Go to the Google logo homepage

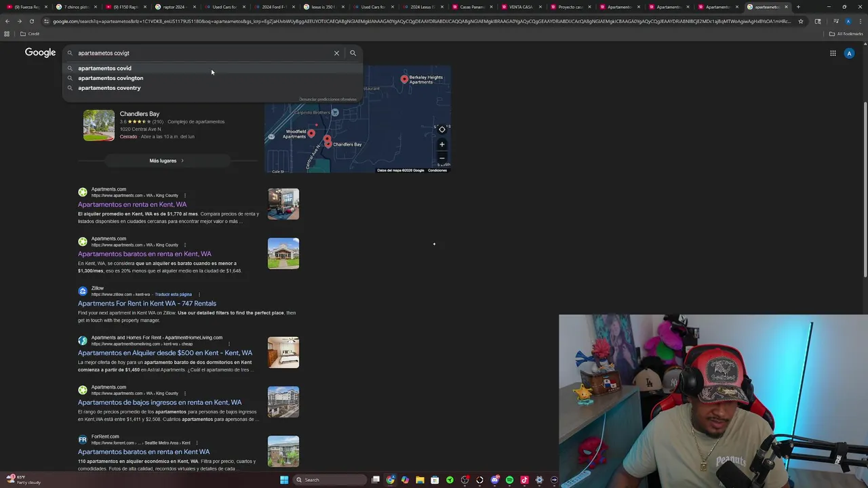(x=40, y=53)
